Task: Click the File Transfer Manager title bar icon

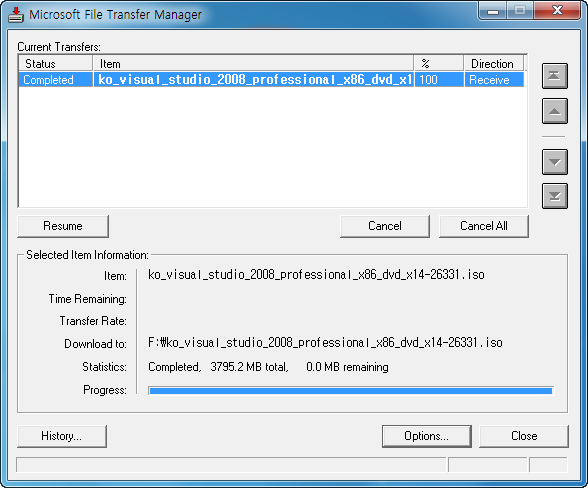Action: [16, 15]
